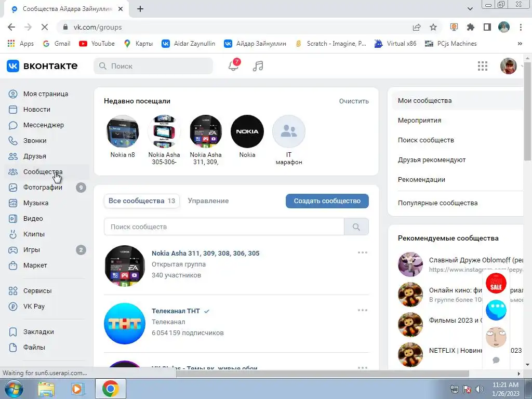Click the Видео sidebar icon
The width and height of the screenshot is (532, 399).
13,219
